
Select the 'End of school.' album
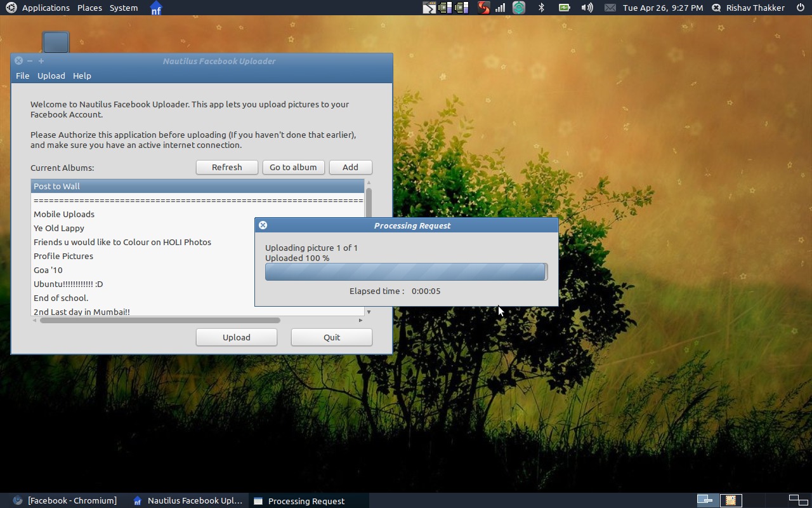tap(198, 298)
